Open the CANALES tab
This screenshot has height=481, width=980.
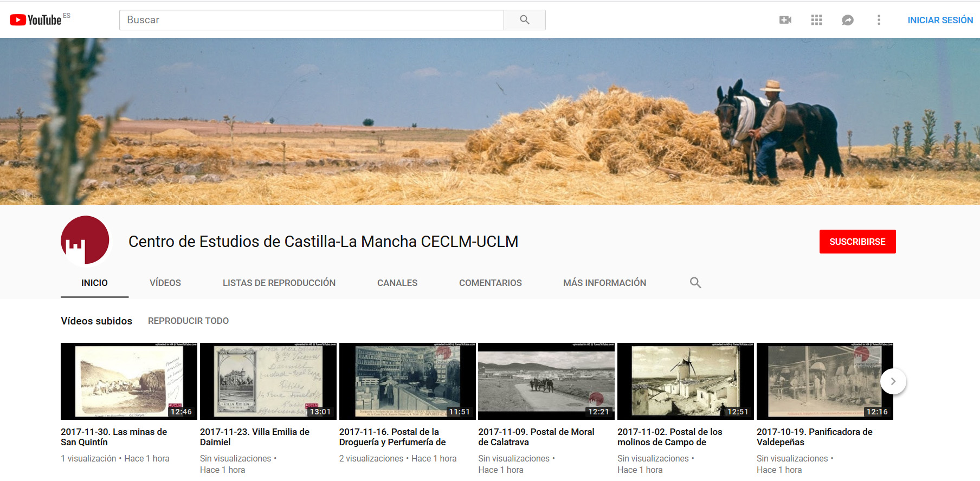click(x=397, y=283)
